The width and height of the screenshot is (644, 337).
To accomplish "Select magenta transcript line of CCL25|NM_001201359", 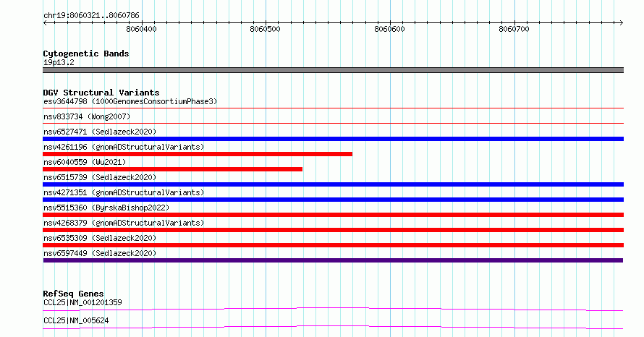I will (x=333, y=309).
